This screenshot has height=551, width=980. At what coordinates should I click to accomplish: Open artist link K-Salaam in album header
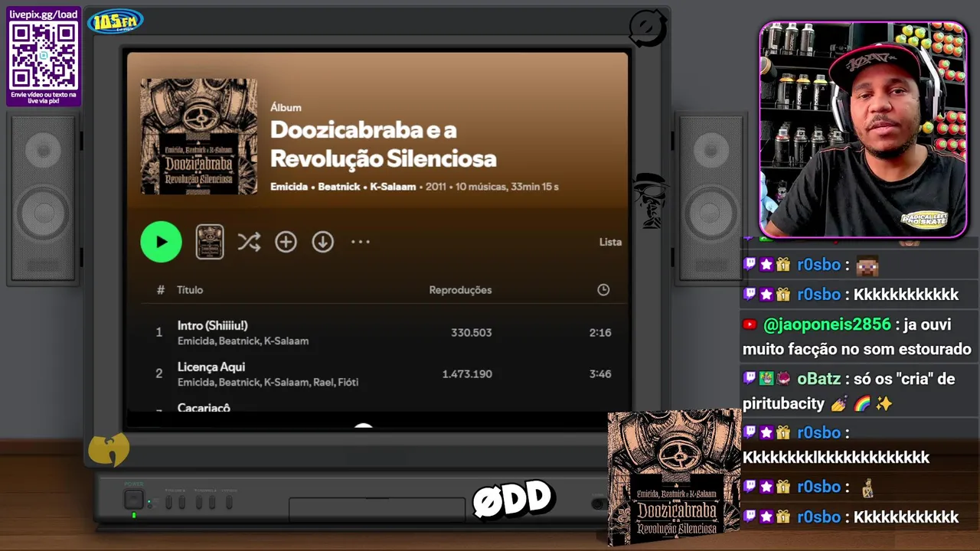(393, 187)
